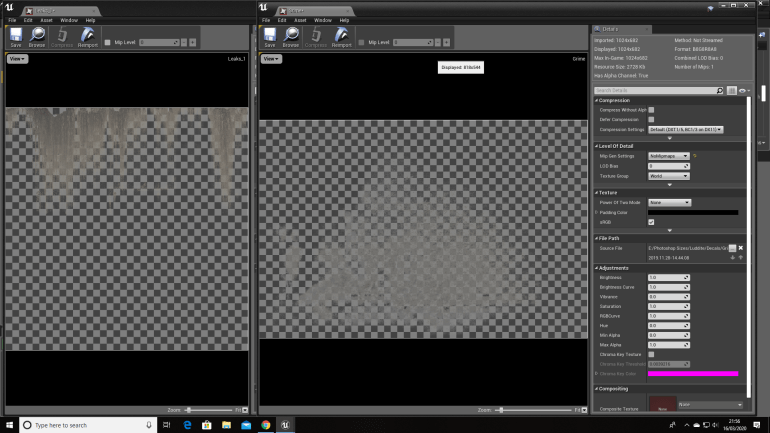Open notification center in system tray
The width and height of the screenshot is (770, 433).
tap(757, 425)
